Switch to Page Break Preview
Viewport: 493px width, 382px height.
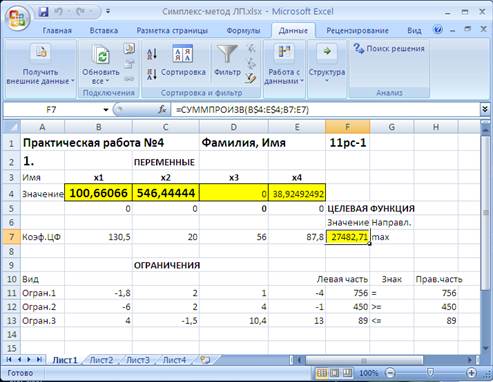347,373
